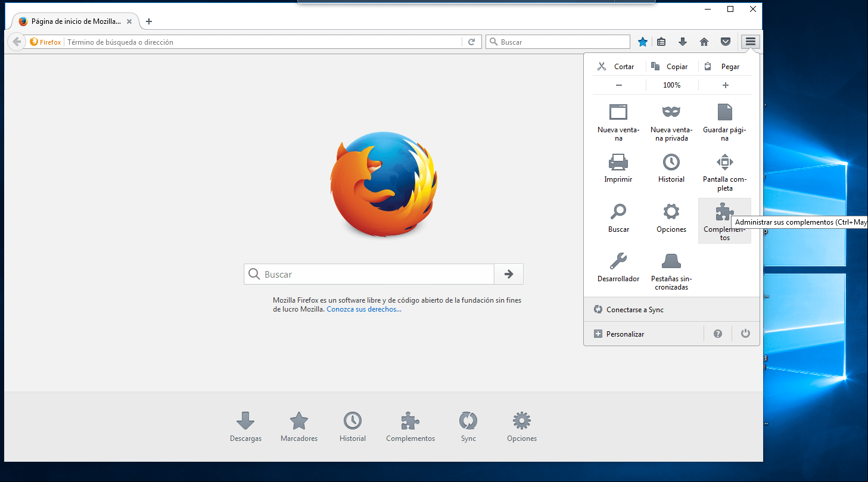Click the page center Buscar field
The image size is (868, 482).
point(369,274)
